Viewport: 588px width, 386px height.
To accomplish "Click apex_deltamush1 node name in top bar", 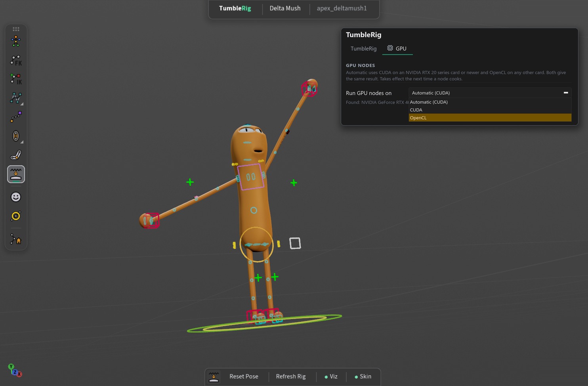I will pos(342,8).
